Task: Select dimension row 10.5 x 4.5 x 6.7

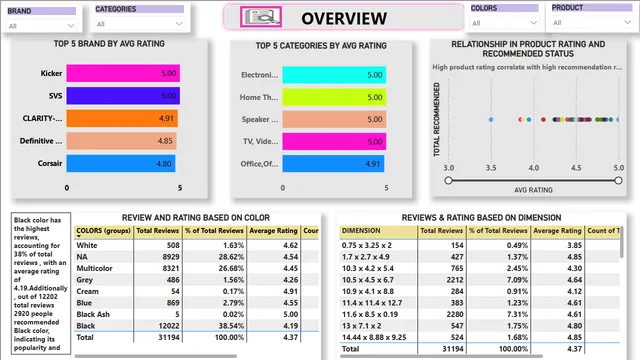Action: point(479,280)
